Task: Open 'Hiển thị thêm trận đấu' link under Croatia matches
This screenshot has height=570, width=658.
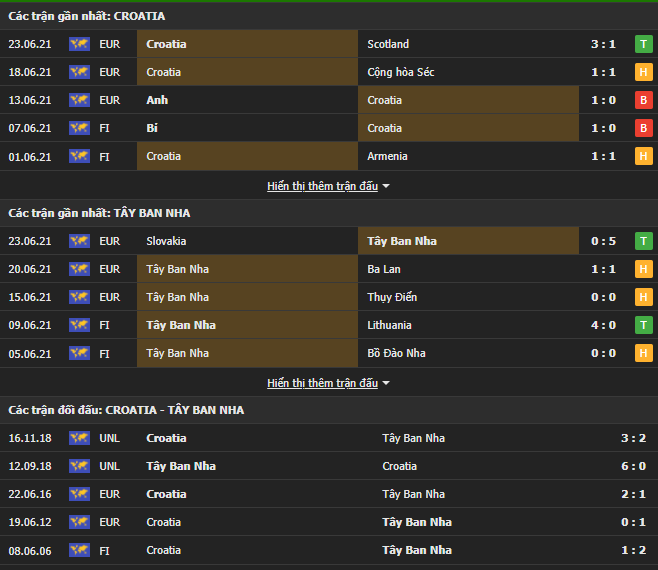Action: [322, 186]
